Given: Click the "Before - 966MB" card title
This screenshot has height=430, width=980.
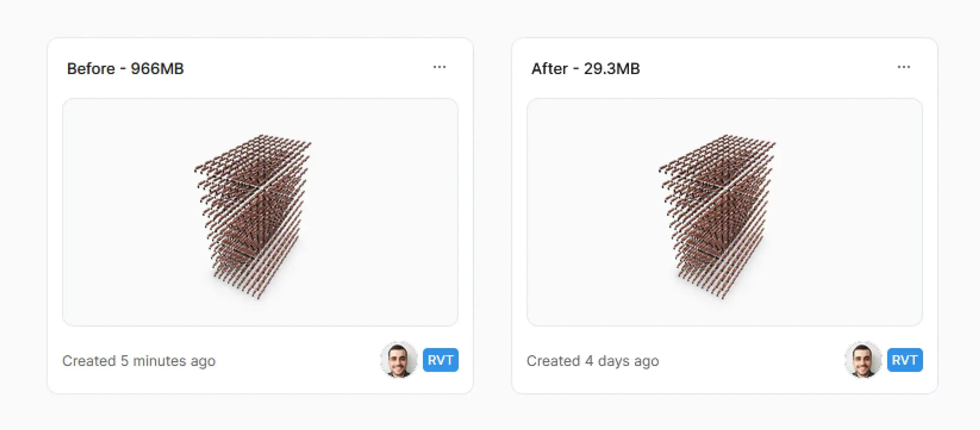Looking at the screenshot, I should pos(125,69).
